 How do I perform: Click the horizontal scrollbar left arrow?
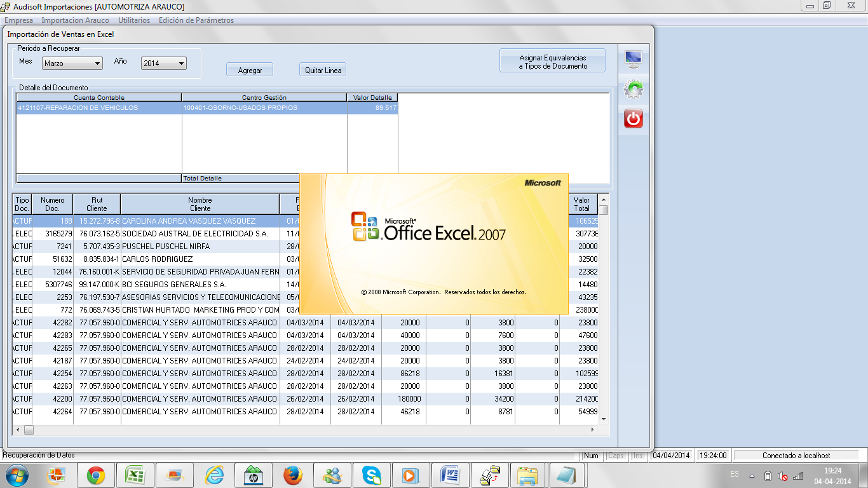[x=18, y=430]
